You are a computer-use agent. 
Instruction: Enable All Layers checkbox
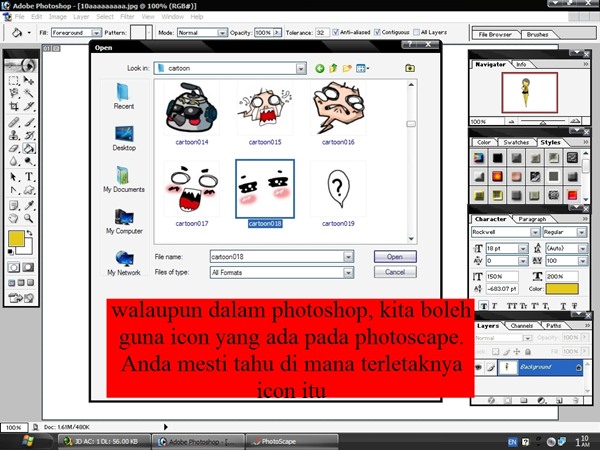coord(416,33)
